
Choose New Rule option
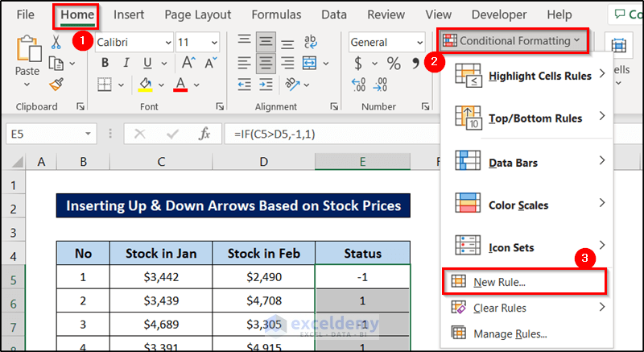525,282
